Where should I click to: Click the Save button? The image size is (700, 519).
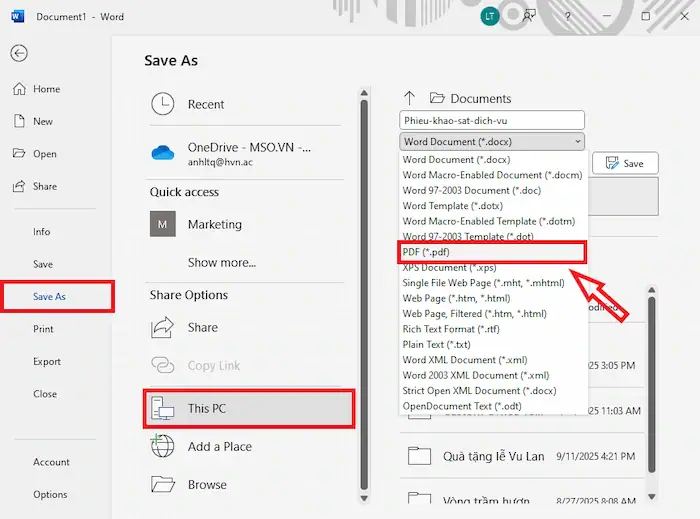[x=625, y=163]
